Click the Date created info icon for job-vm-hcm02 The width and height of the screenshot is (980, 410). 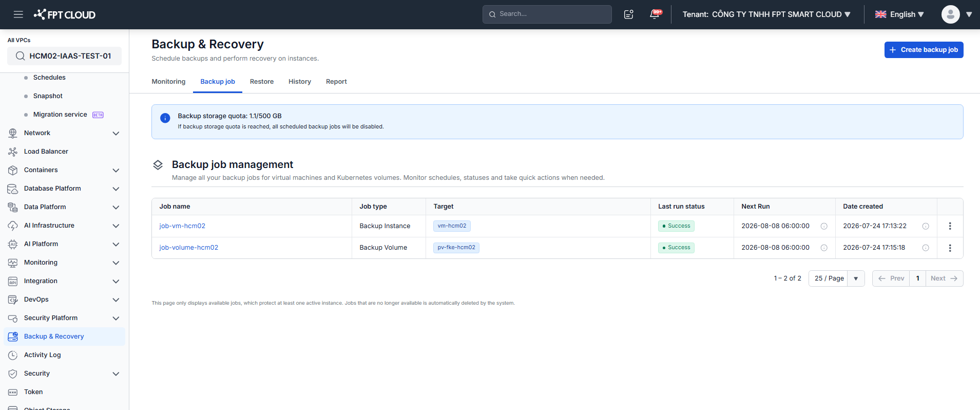pyautogui.click(x=926, y=226)
